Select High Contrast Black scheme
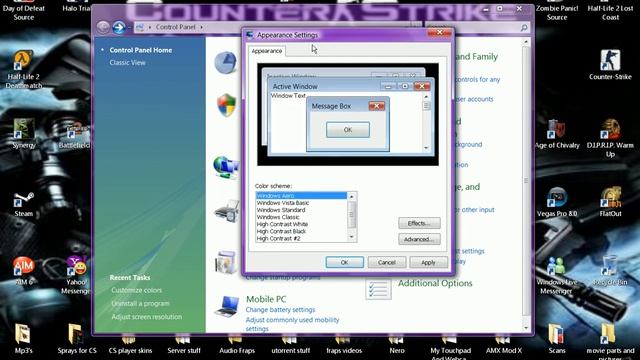 (301, 231)
